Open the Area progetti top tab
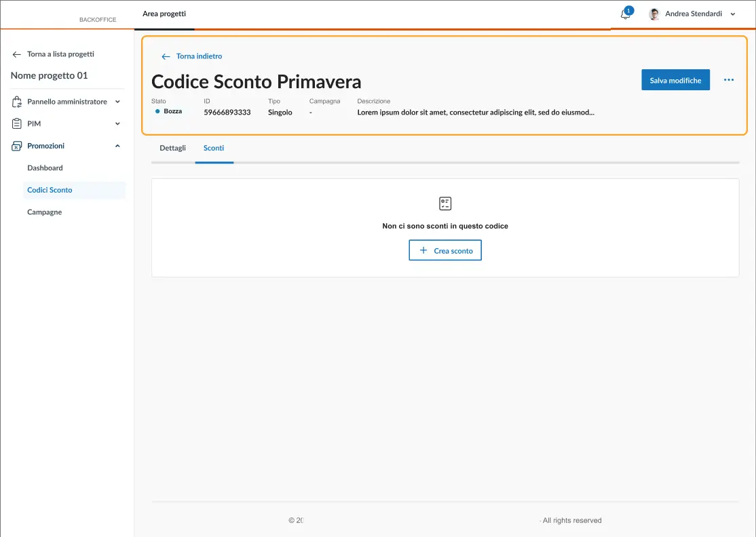The height and width of the screenshot is (537, 756). [164, 14]
